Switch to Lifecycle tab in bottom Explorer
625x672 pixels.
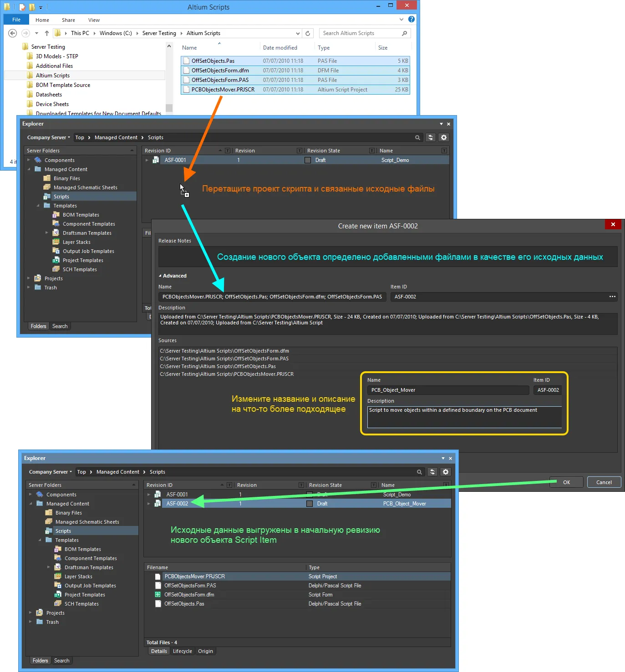pos(183,651)
